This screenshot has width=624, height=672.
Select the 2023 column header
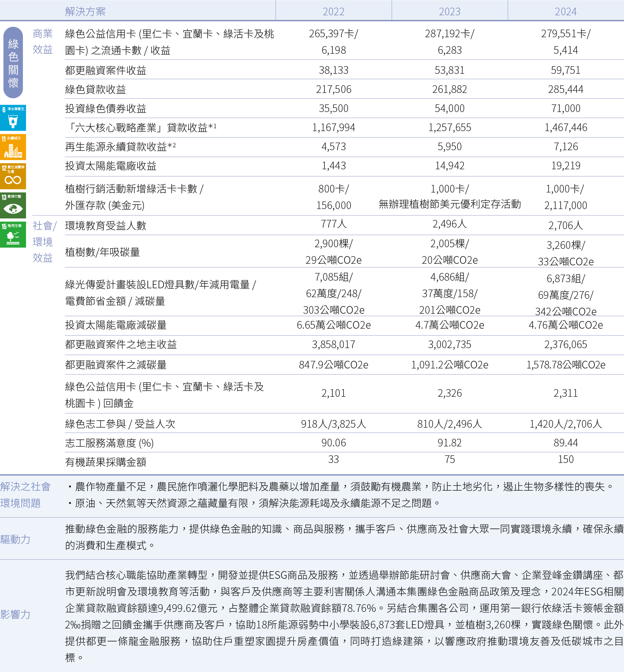click(x=450, y=11)
